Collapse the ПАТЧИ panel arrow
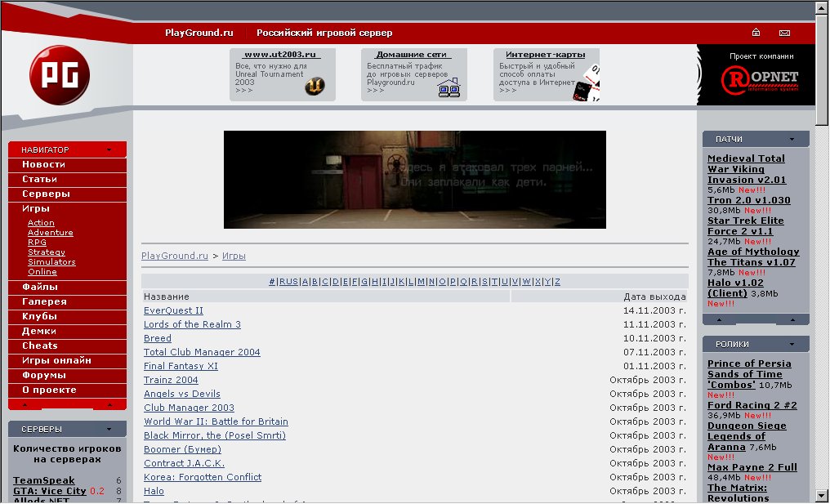 click(792, 139)
